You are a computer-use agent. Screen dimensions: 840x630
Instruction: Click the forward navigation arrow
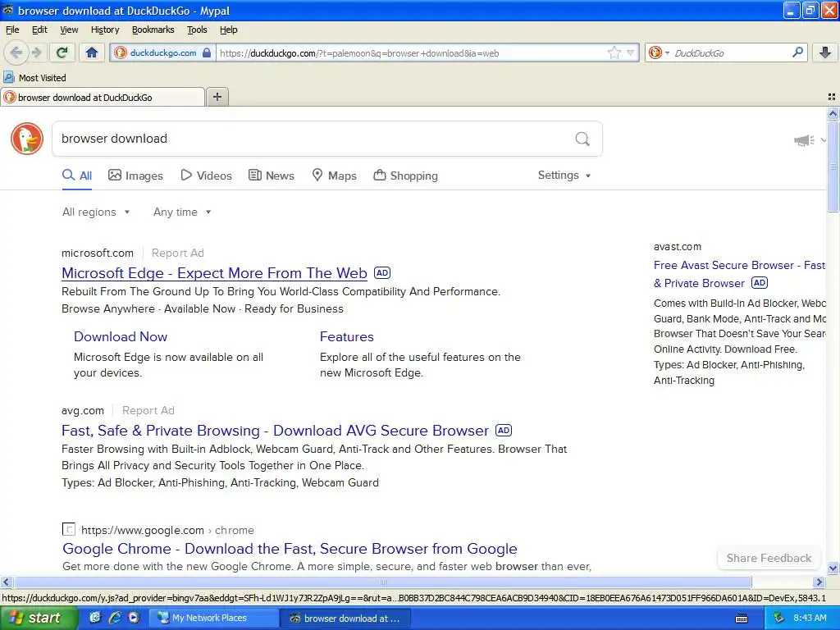37,52
